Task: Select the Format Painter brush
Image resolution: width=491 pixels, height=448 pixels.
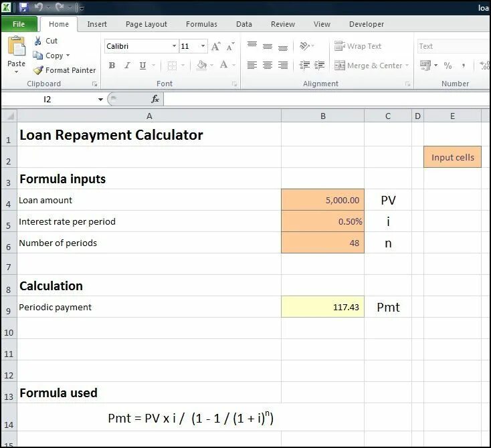Action: [38, 70]
